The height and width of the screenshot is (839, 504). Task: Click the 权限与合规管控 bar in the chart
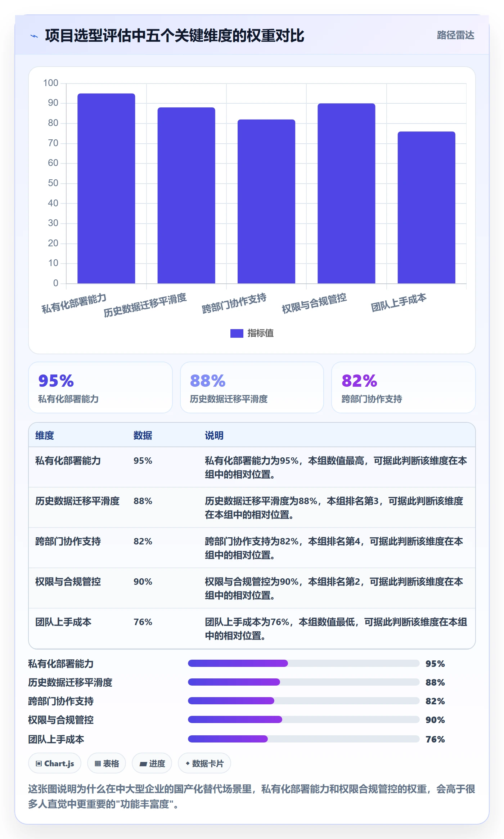point(346,193)
